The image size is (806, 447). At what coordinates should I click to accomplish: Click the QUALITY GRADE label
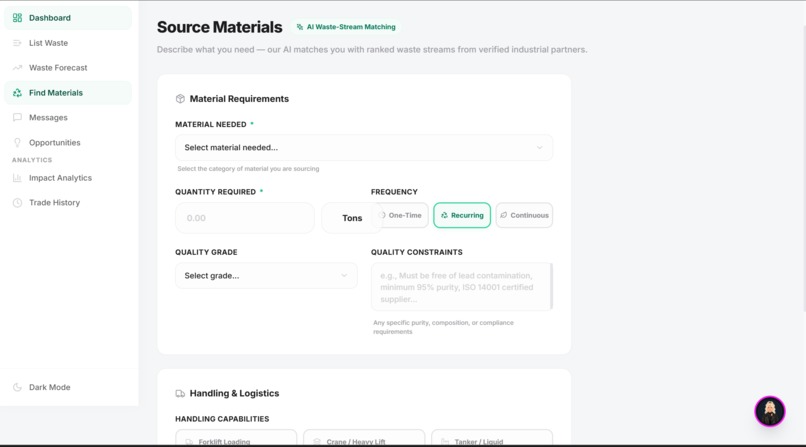(x=206, y=252)
